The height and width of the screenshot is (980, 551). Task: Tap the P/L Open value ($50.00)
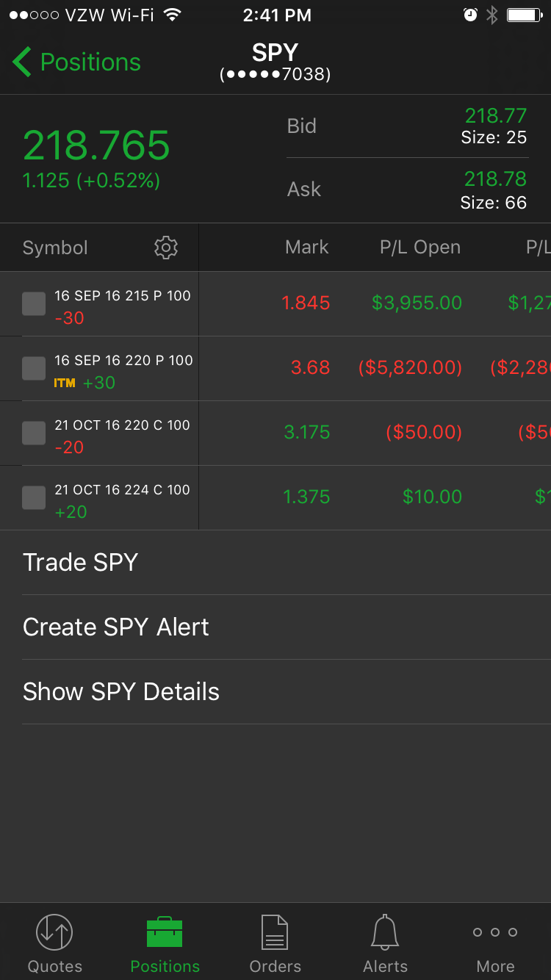pos(424,432)
